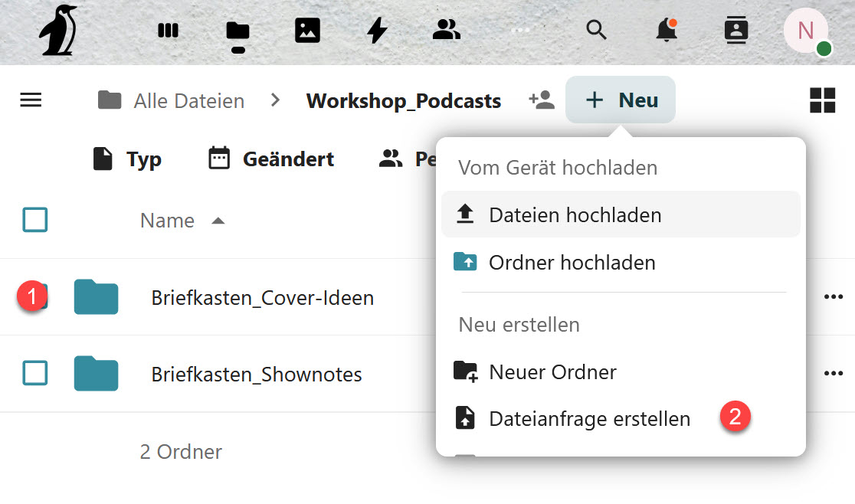Open the Activity lightning icon

coord(377,31)
